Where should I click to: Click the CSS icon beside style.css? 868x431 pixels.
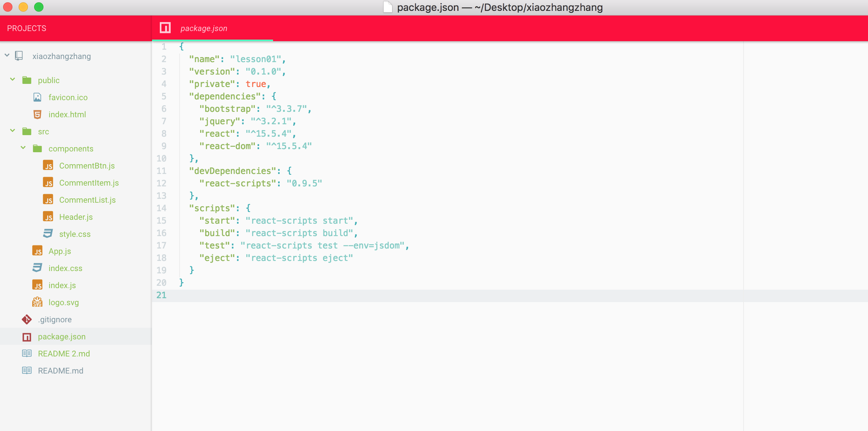[x=48, y=234]
